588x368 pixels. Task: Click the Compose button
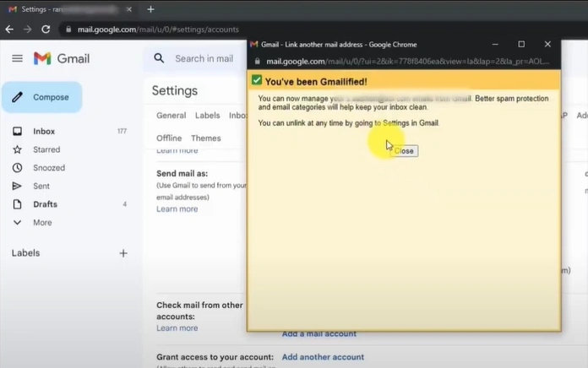tap(42, 97)
